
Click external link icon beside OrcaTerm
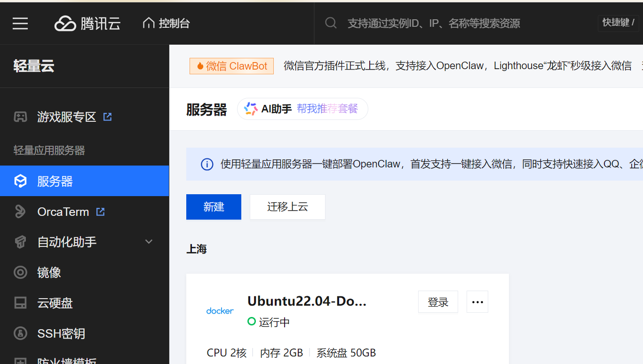point(100,212)
